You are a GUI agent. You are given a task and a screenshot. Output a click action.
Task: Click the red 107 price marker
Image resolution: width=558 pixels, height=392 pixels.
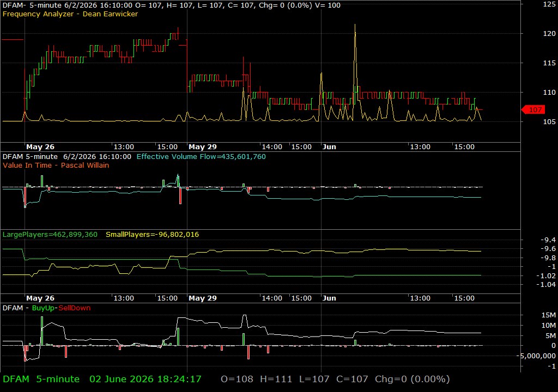pyautogui.click(x=533, y=109)
